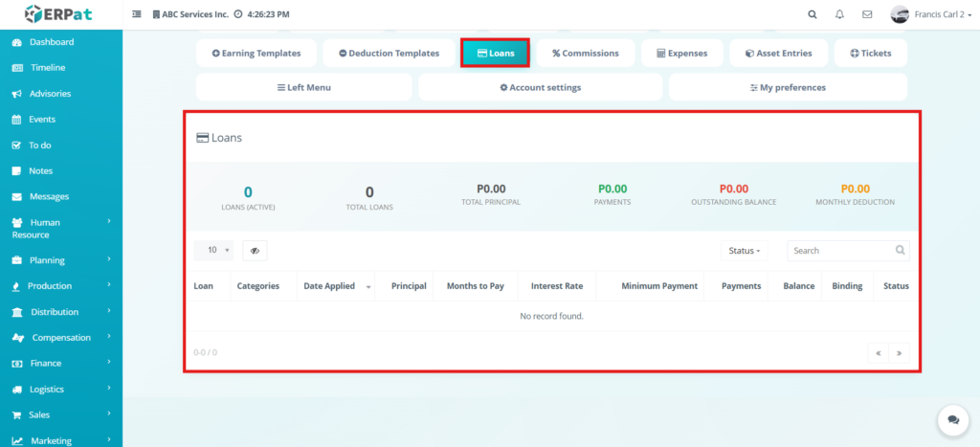
Task: Expand the Compensation sidebar menu
Action: (x=61, y=338)
